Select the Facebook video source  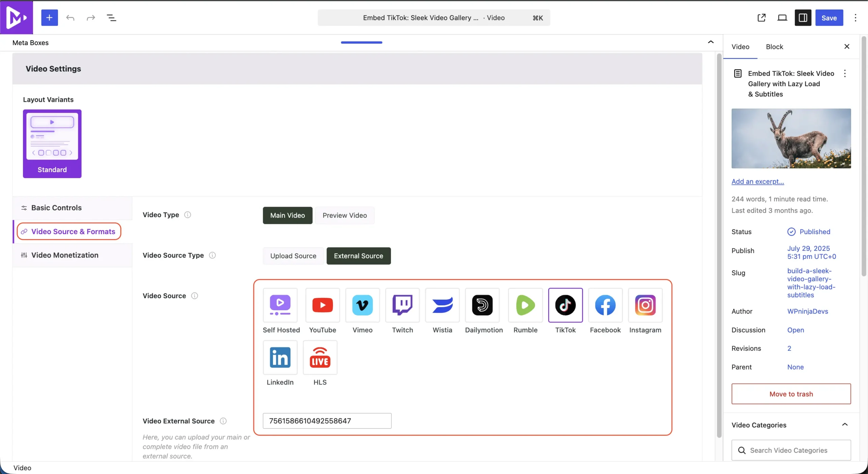(606, 305)
